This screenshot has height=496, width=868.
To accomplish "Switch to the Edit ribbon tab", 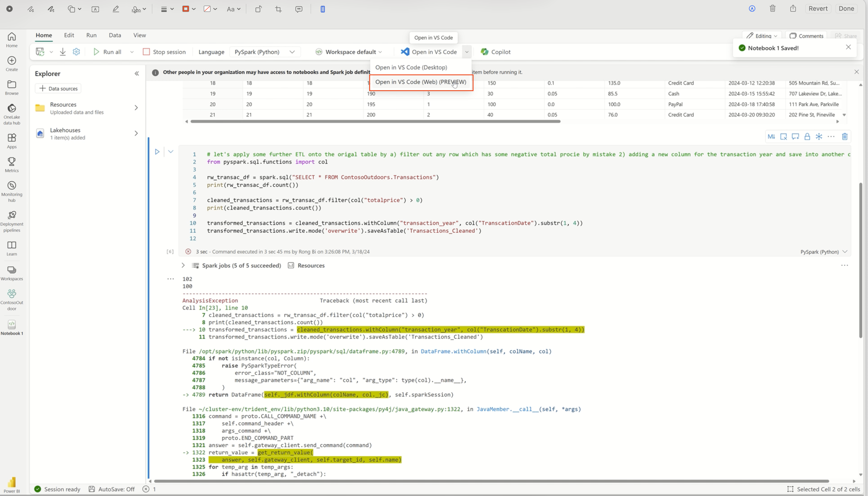I will (x=69, y=35).
